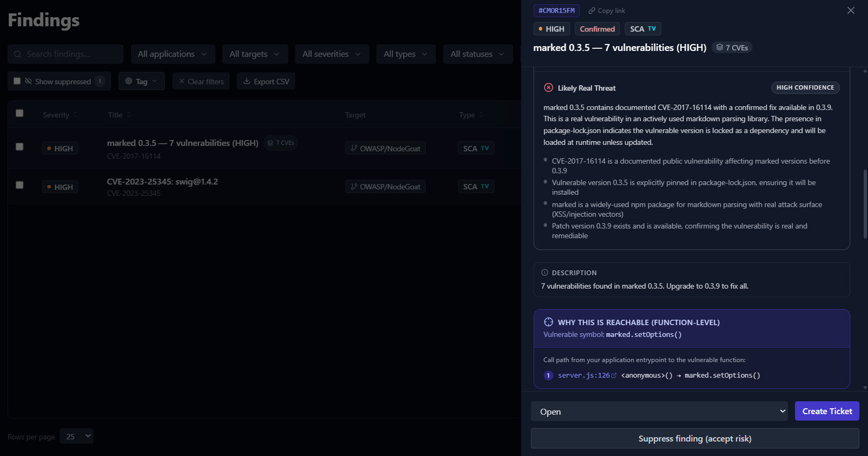Open finding marked 0.3.5 — 7 vulnerabilities
868x456 pixels.
pyautogui.click(x=183, y=143)
